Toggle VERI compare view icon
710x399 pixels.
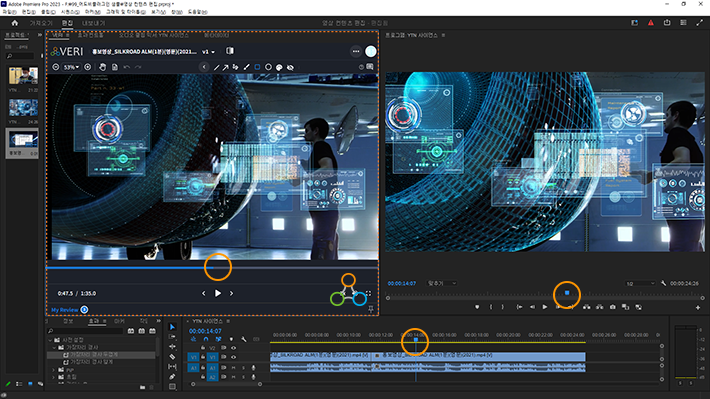[230, 51]
